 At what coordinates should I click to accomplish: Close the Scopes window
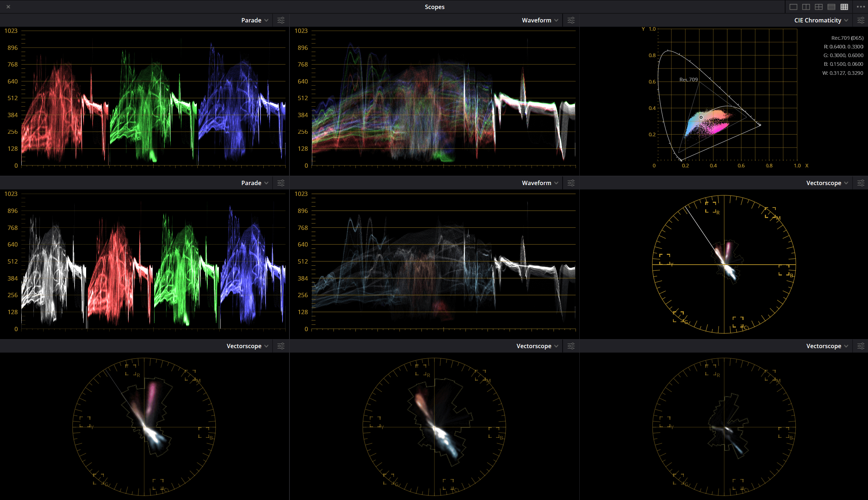(x=8, y=7)
